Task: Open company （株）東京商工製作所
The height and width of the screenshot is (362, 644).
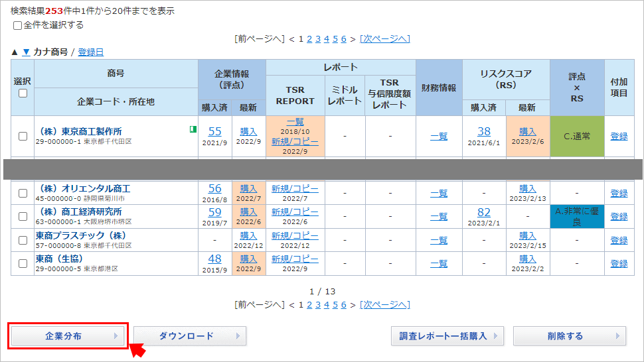Action: pyautogui.click(x=79, y=131)
